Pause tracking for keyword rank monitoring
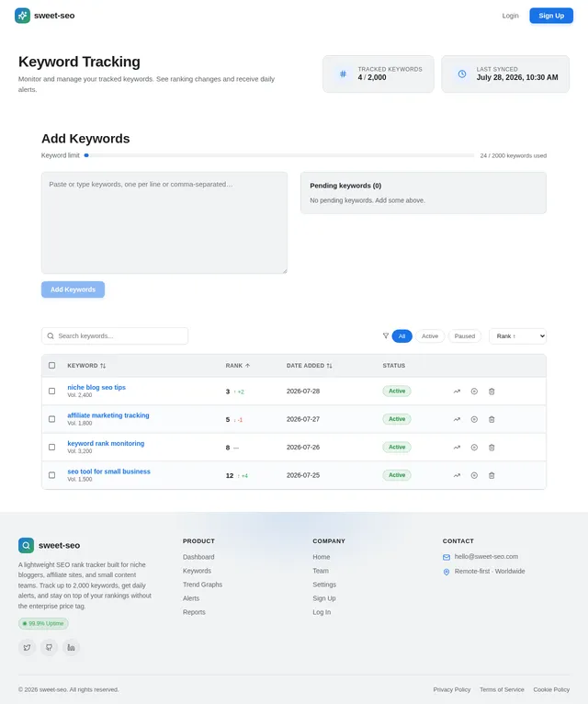 click(x=474, y=448)
